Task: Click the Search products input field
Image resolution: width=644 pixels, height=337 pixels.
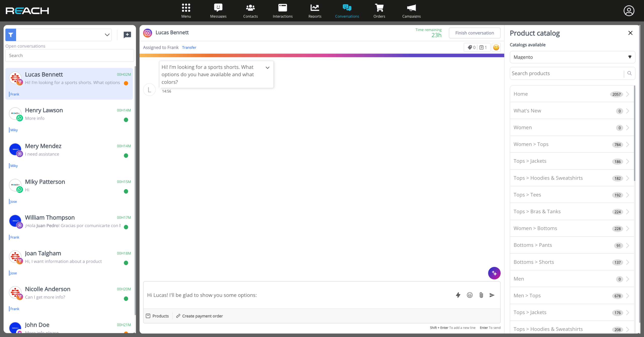Action: [x=567, y=73]
